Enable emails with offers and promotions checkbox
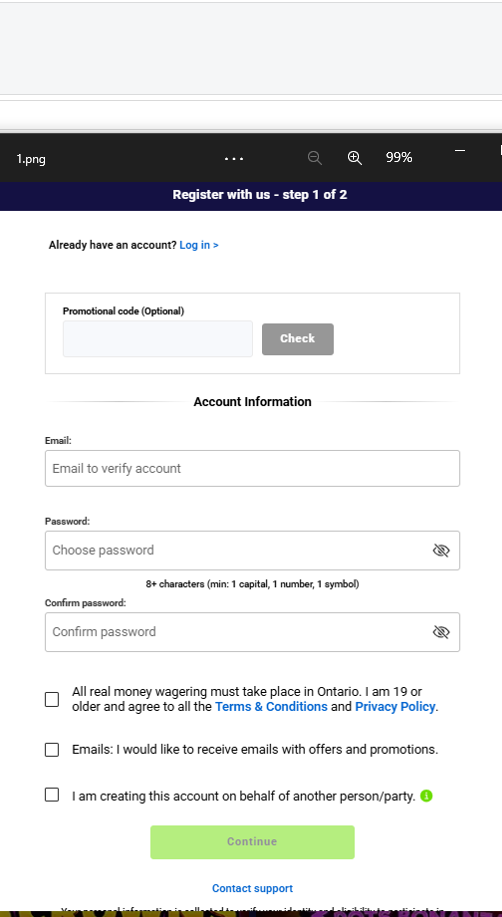The image size is (502, 917). coord(52,750)
